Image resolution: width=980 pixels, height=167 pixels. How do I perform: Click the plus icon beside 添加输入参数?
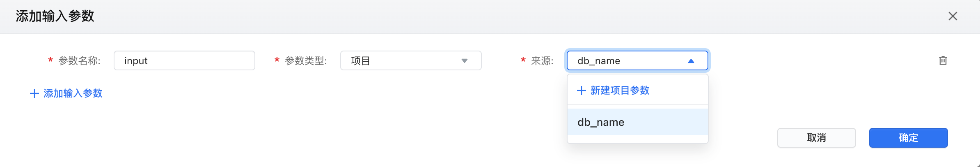(x=34, y=93)
